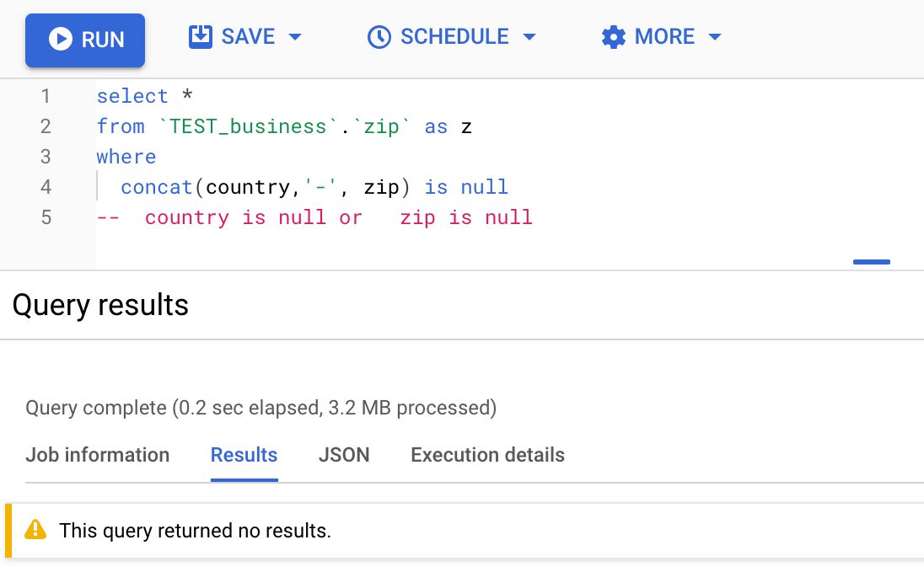Click the blue editor resize handle bar
The height and width of the screenshot is (588, 924).
(872, 262)
